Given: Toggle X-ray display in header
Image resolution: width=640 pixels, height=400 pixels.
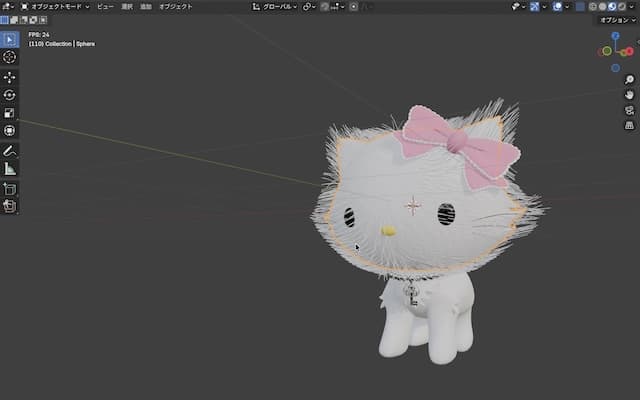Looking at the screenshot, I should point(581,6).
